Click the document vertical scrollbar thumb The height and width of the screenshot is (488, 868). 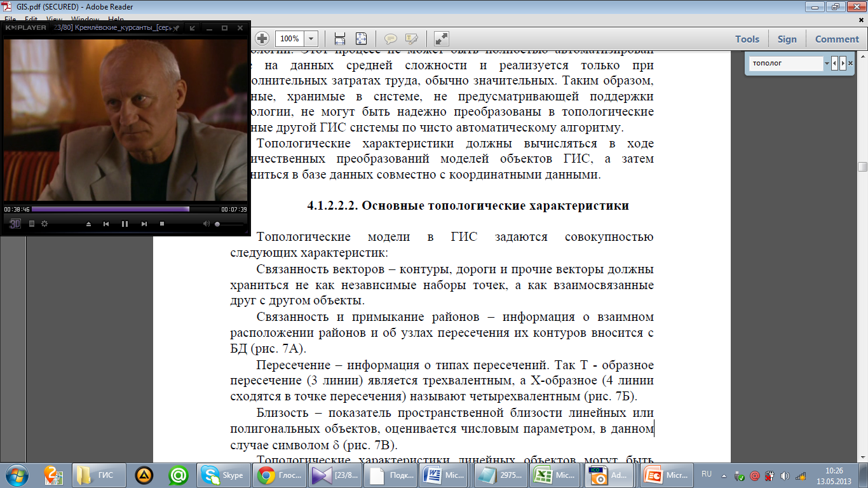(862, 167)
